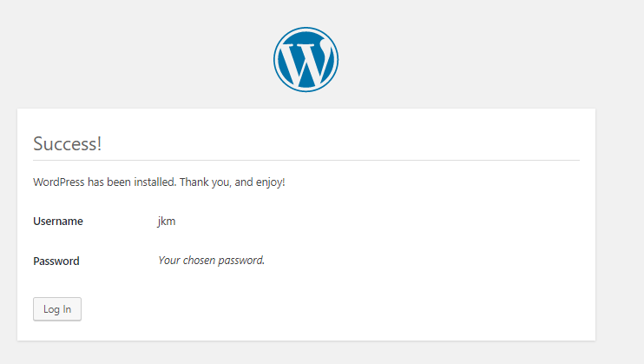This screenshot has width=644, height=364.
Task: Click empty white space right of Log In
Action: pos(329,309)
